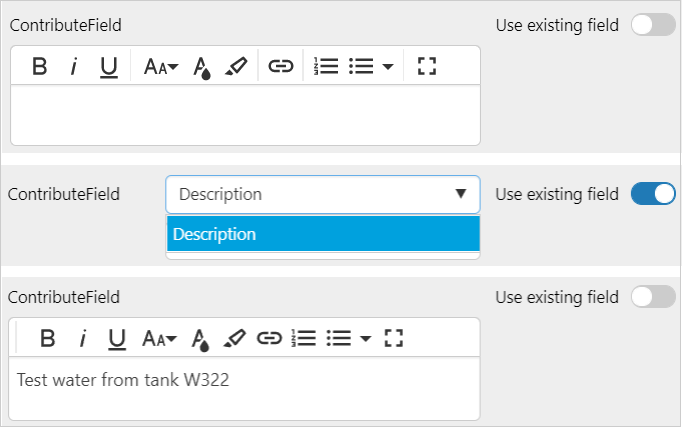Maximize the bottom editor with the fullscreen icon
This screenshot has height=427, width=682.
(393, 338)
